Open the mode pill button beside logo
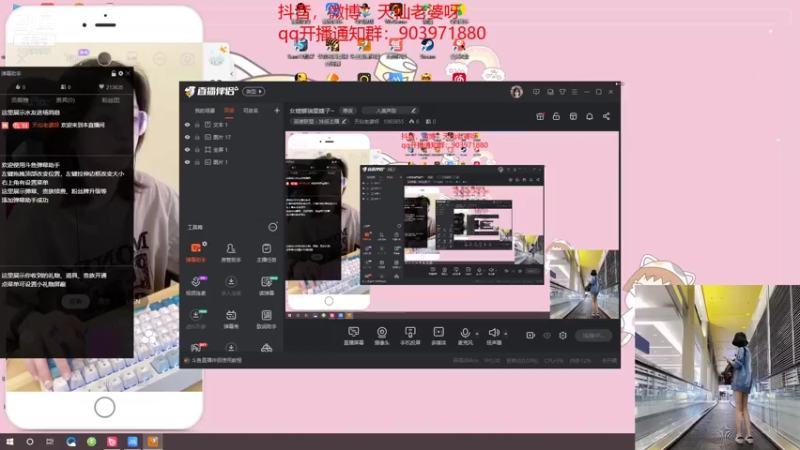800x450 pixels. [254, 92]
